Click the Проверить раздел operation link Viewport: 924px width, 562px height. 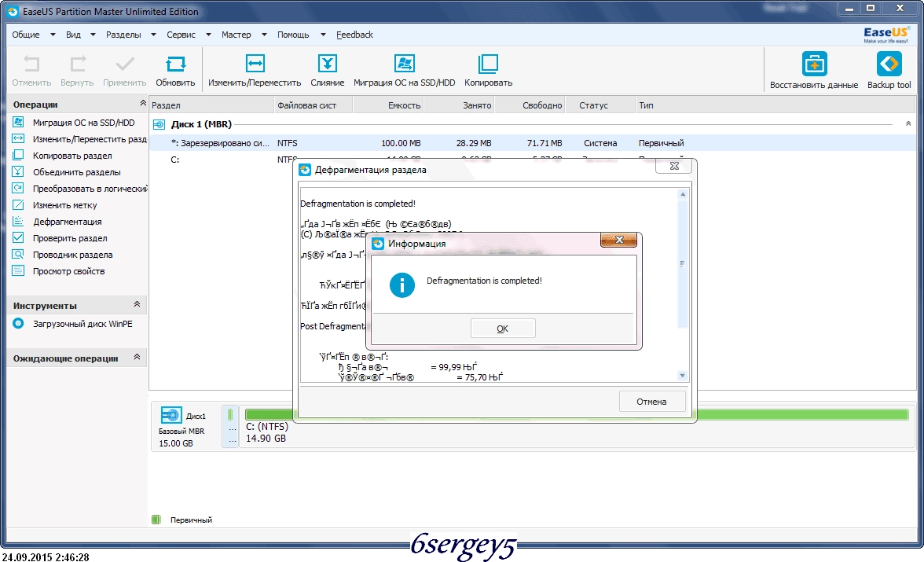70,238
